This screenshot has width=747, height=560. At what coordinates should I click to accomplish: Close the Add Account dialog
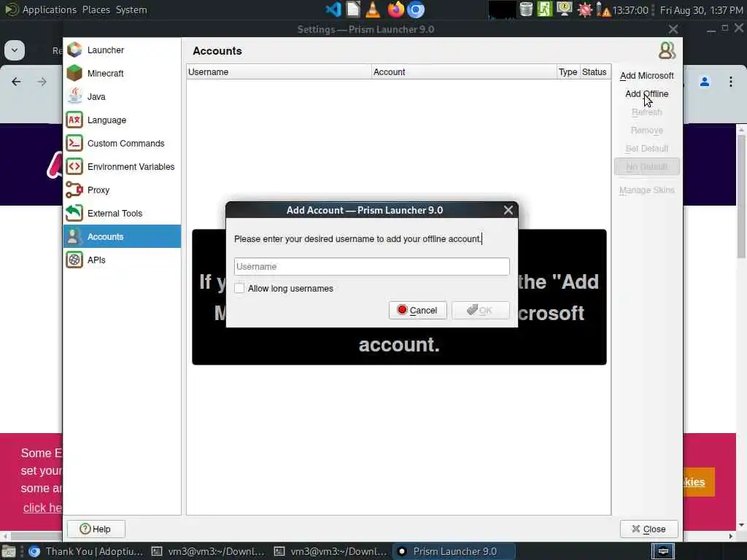tap(508, 210)
